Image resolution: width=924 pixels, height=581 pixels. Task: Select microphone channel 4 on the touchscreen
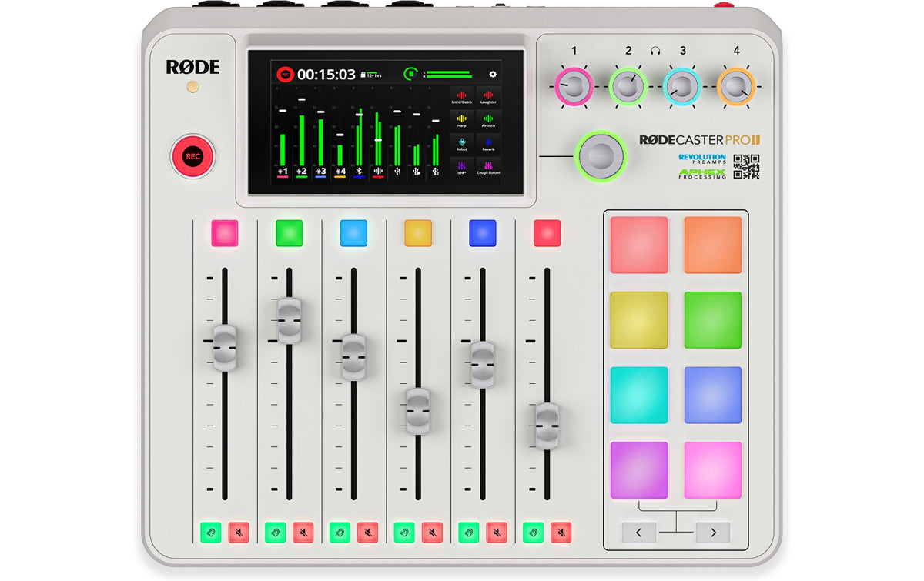click(340, 172)
